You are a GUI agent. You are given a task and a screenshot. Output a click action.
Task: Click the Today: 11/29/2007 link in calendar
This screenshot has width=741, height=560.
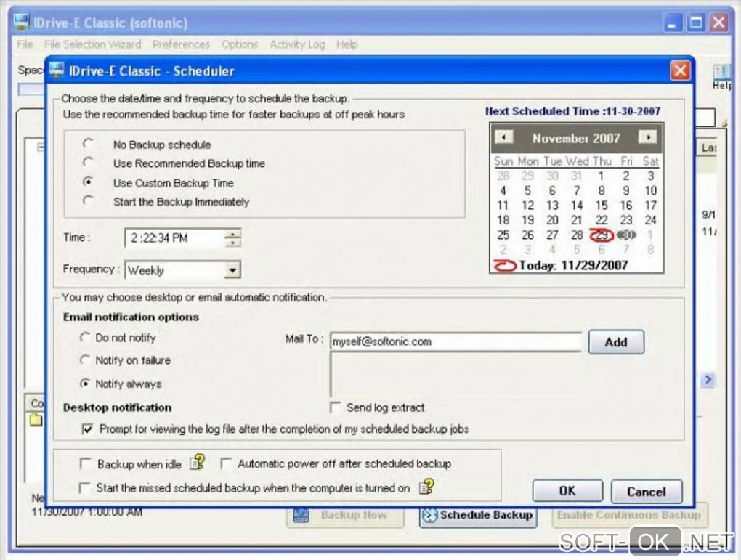(562, 266)
